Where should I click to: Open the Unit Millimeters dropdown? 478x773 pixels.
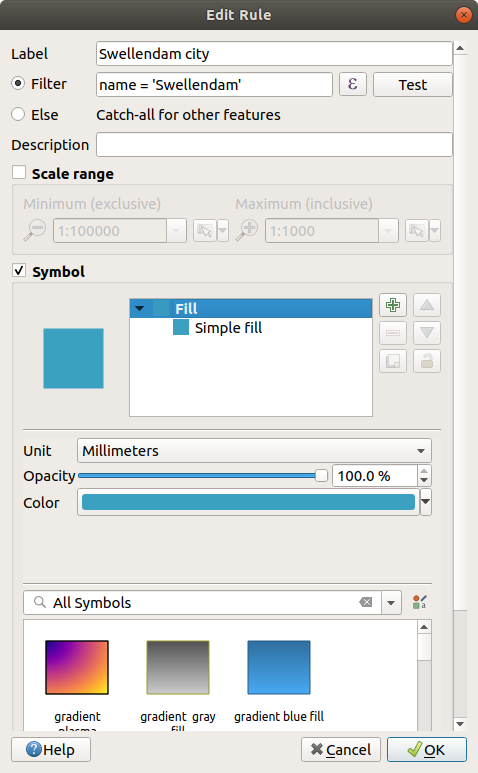(x=254, y=451)
